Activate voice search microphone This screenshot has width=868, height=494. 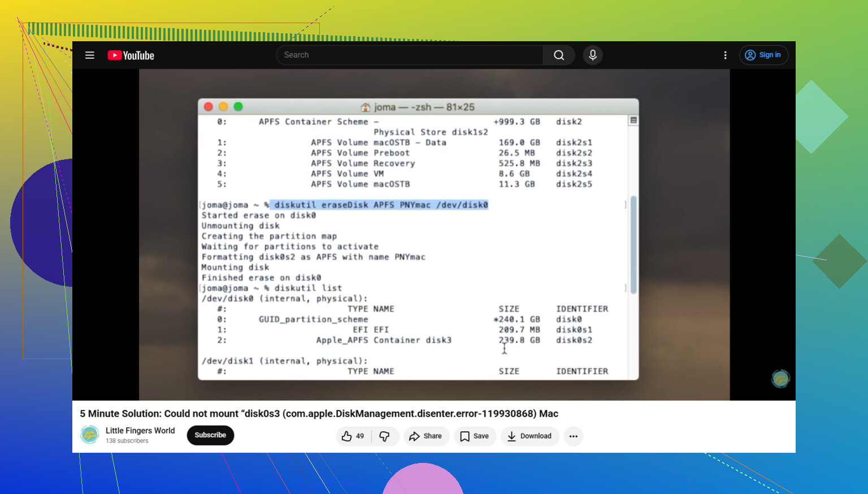pyautogui.click(x=593, y=55)
